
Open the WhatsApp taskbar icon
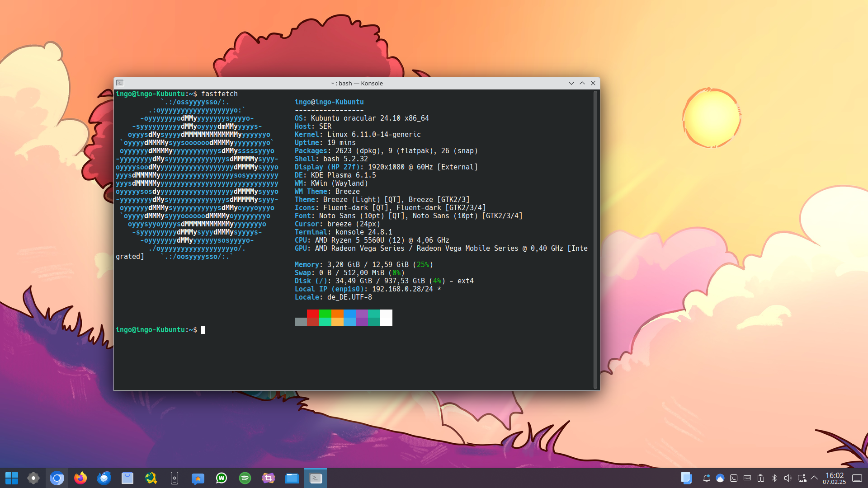(222, 478)
